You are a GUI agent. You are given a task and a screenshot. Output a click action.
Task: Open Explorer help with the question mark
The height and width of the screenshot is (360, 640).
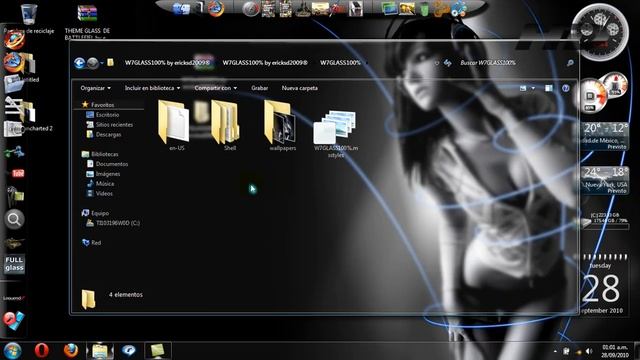565,88
